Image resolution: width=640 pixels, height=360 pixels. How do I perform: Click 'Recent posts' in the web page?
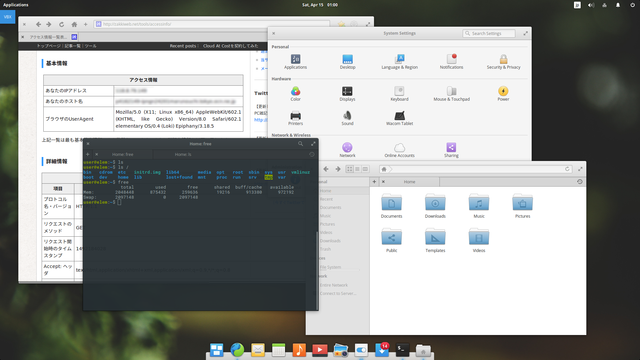[183, 46]
